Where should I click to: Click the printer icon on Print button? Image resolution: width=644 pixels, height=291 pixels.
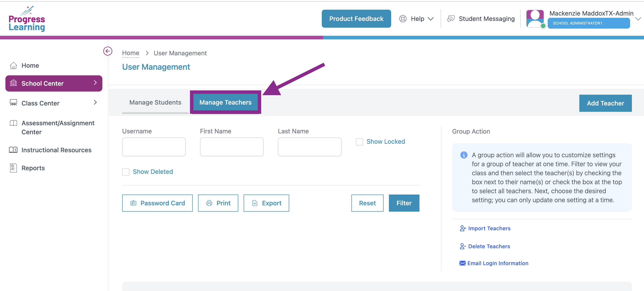(209, 203)
